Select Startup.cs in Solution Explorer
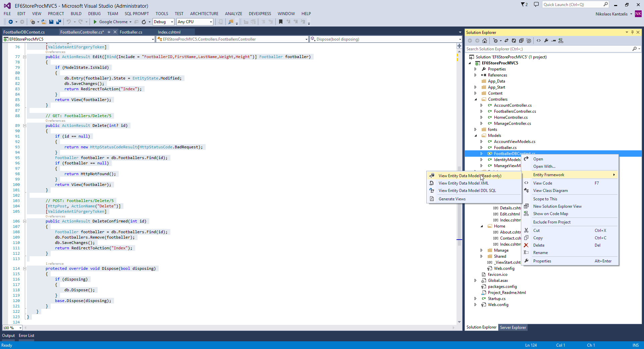 pyautogui.click(x=496, y=299)
